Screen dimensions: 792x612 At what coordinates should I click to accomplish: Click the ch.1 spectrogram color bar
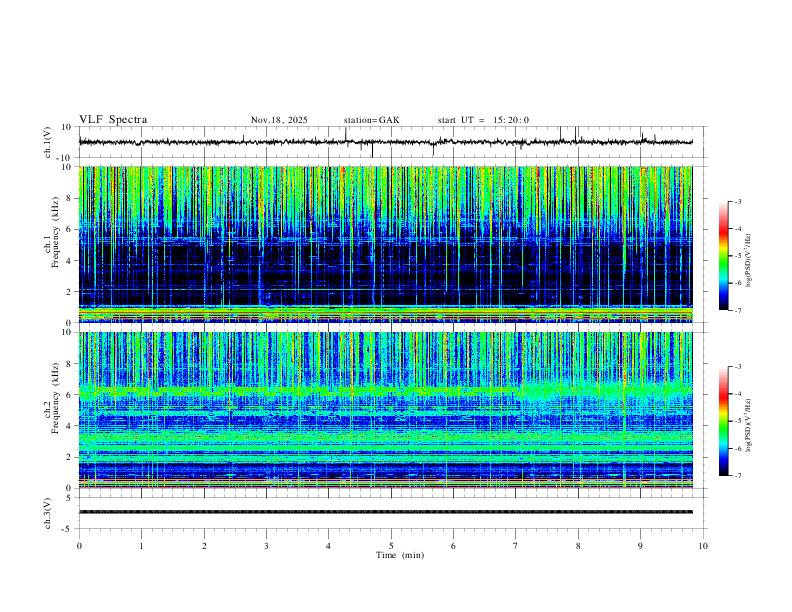click(723, 256)
